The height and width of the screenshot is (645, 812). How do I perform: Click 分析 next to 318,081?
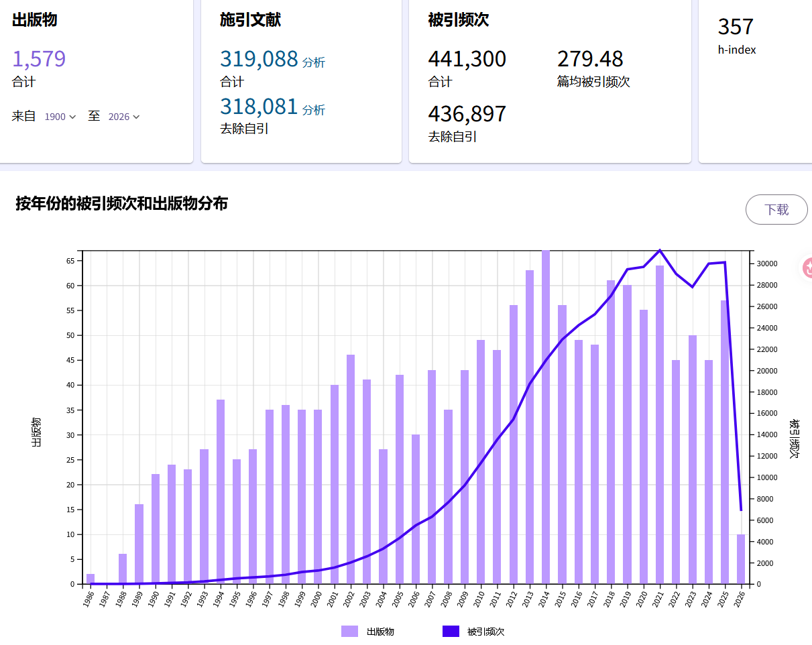pos(314,110)
